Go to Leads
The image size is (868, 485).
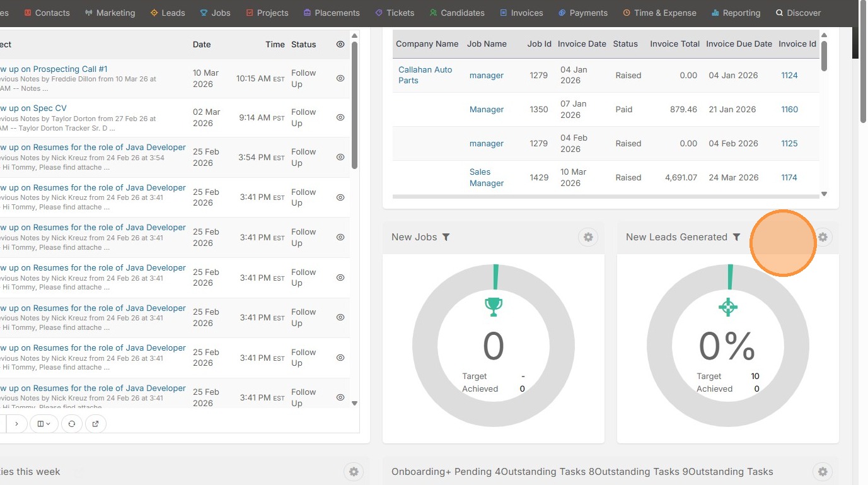coord(168,13)
